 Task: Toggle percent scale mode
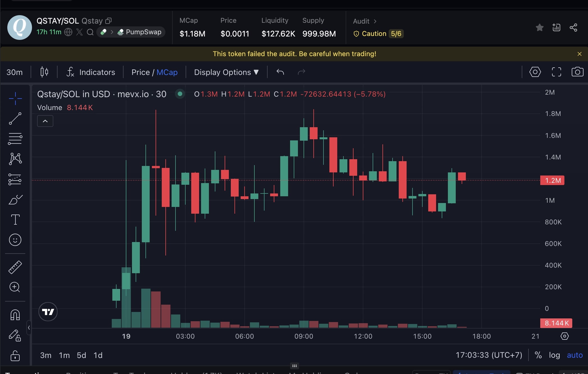538,355
